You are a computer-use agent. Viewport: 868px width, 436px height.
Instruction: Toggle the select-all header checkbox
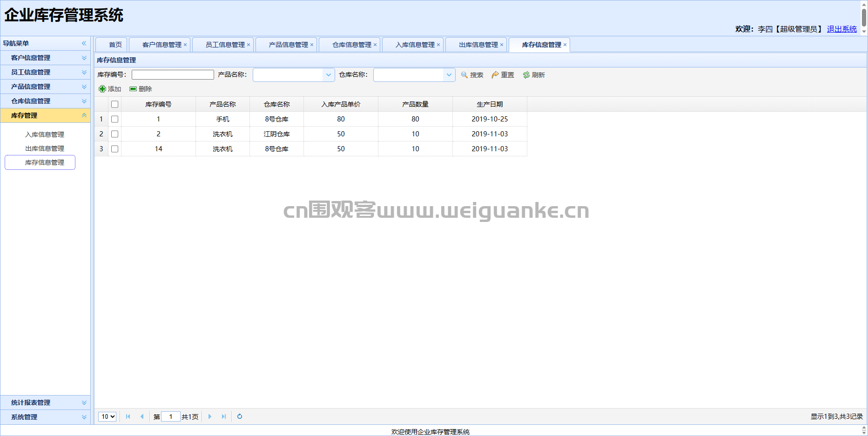pos(115,104)
